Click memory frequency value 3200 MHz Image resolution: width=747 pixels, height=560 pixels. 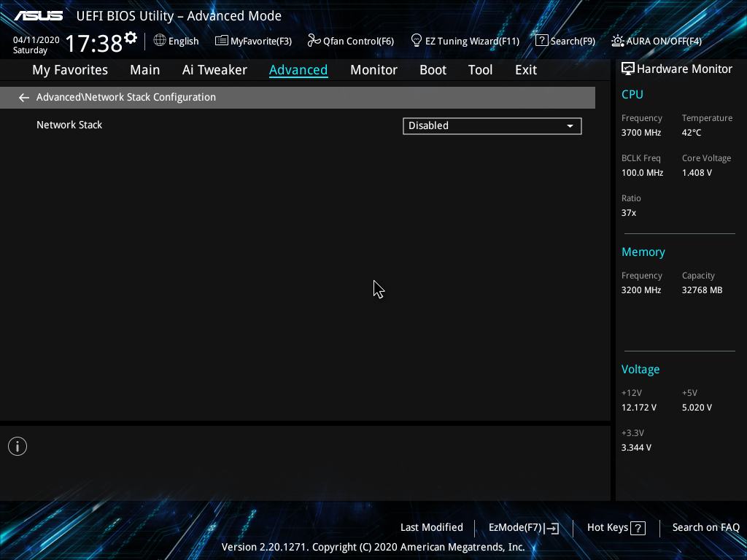coord(640,290)
